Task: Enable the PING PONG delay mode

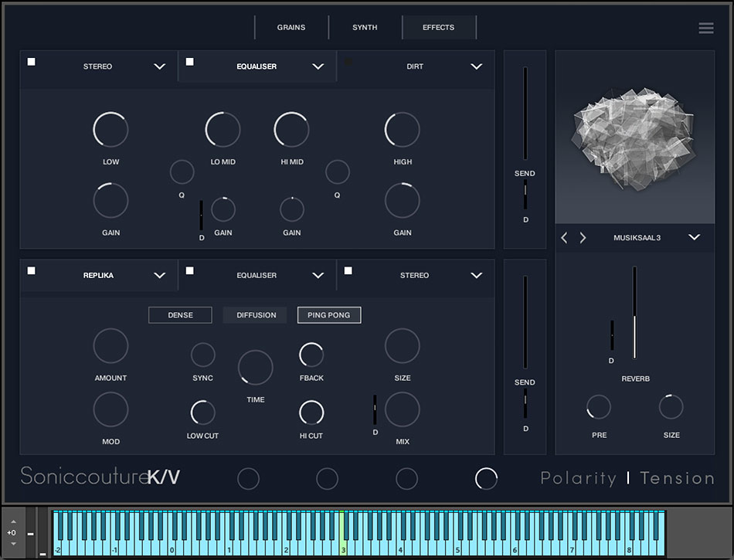Action: [x=329, y=315]
